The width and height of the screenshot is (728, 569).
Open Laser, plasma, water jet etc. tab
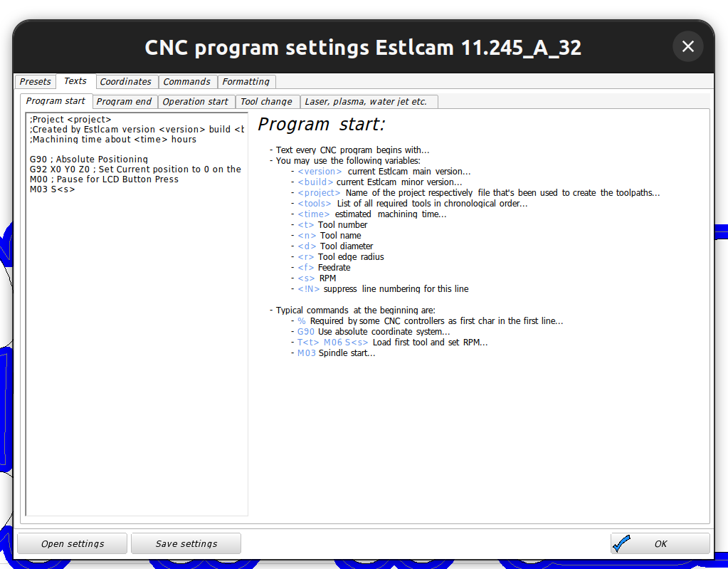(x=366, y=101)
